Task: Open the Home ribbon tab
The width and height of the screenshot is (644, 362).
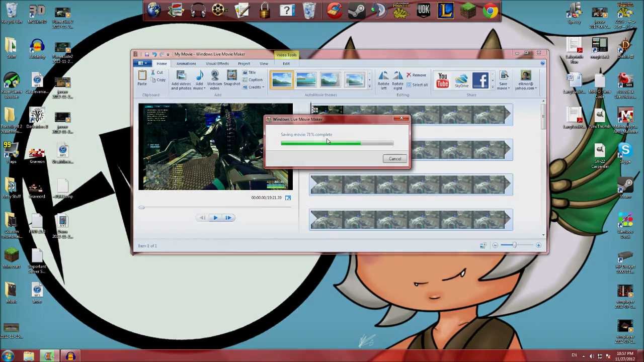Action: point(162,63)
